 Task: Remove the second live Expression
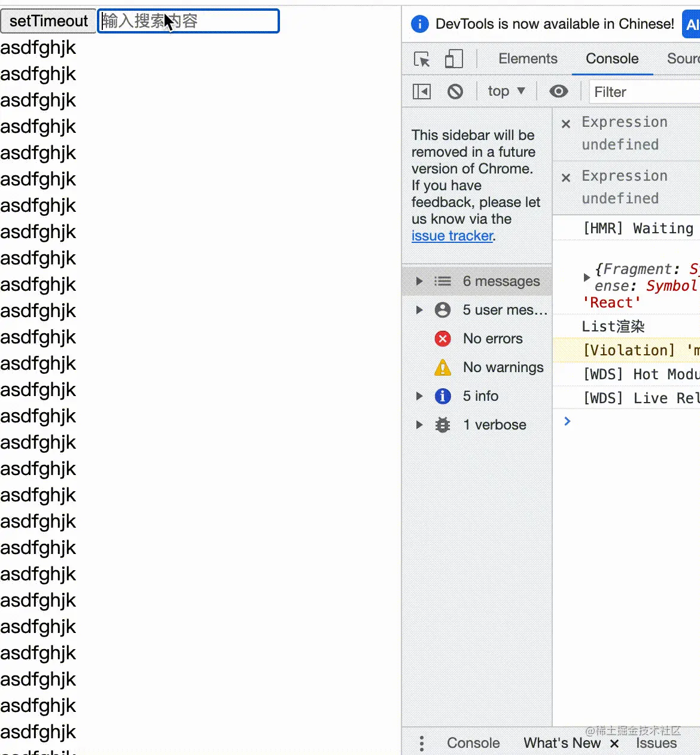566,178
